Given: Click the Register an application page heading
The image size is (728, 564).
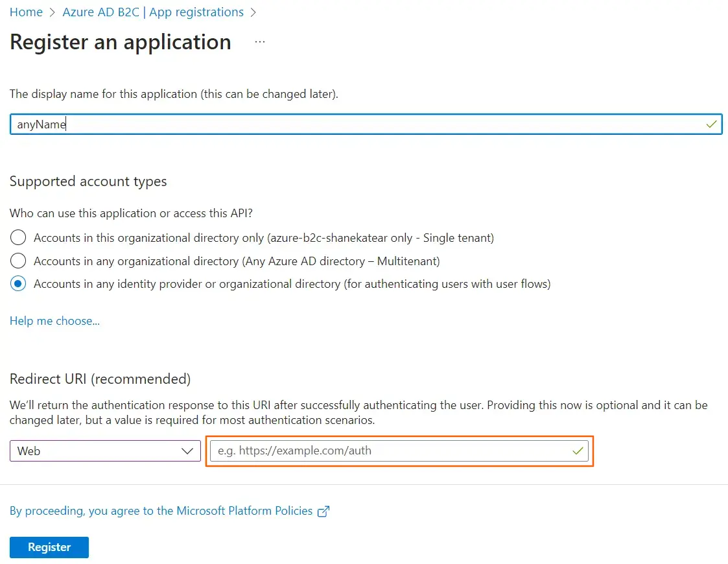Looking at the screenshot, I should pyautogui.click(x=120, y=41).
